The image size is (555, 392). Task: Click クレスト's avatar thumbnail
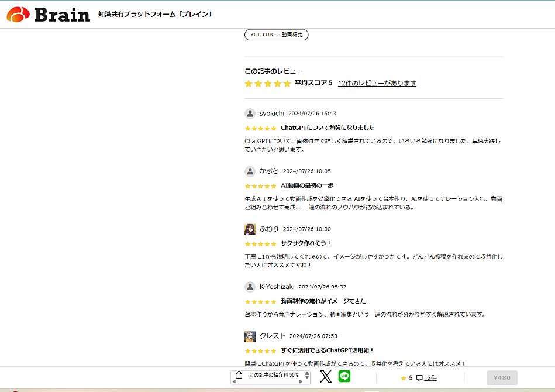pyautogui.click(x=250, y=336)
